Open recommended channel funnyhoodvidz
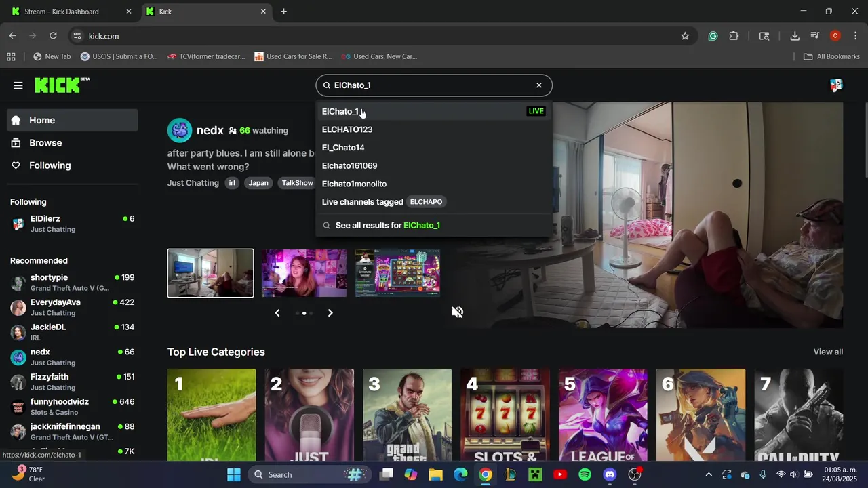Image resolution: width=868 pixels, height=488 pixels. point(73,407)
